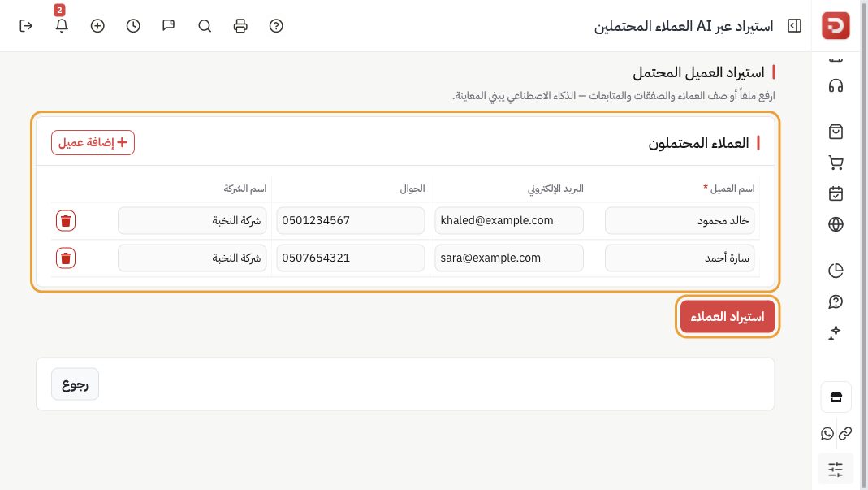Open the clock history icon
The image size is (868, 490).
click(x=133, y=25)
